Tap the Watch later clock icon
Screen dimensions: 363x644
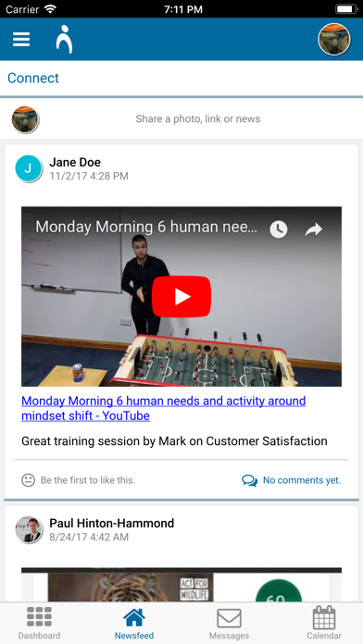279,229
